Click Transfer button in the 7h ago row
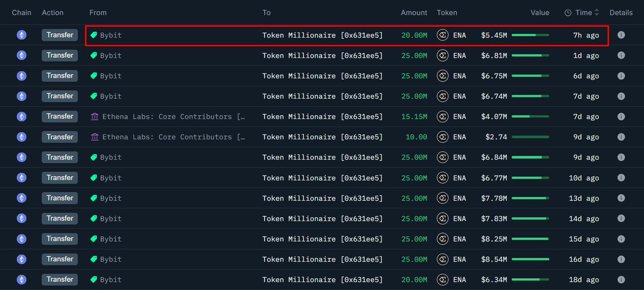This screenshot has width=644, height=290. point(60,35)
